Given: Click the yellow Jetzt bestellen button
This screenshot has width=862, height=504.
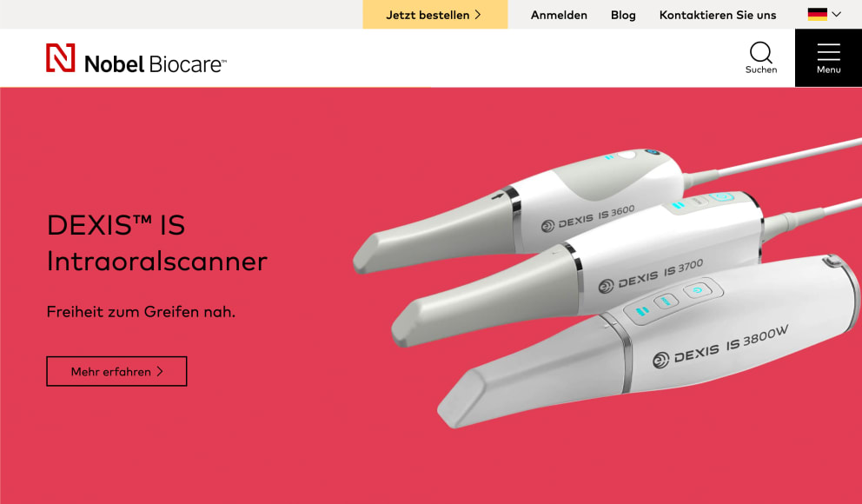Looking at the screenshot, I should click(434, 14).
